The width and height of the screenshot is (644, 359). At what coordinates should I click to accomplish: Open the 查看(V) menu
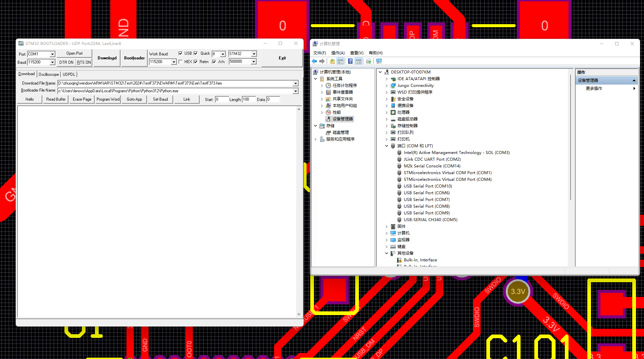click(x=356, y=53)
